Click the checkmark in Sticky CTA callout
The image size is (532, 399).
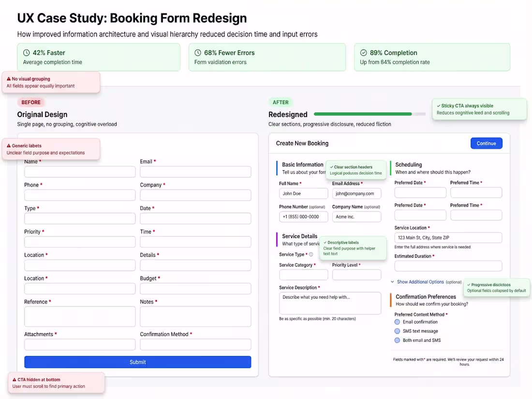(x=439, y=105)
